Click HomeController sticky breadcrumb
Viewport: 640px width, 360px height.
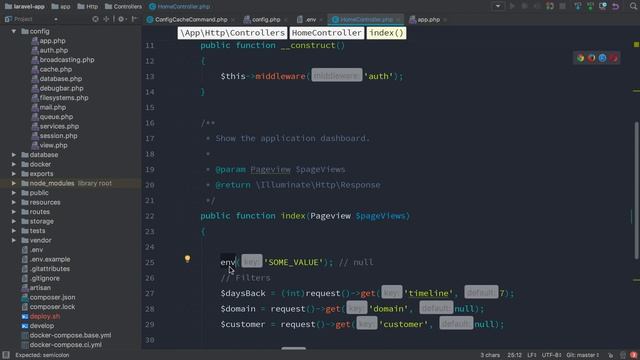tap(327, 33)
